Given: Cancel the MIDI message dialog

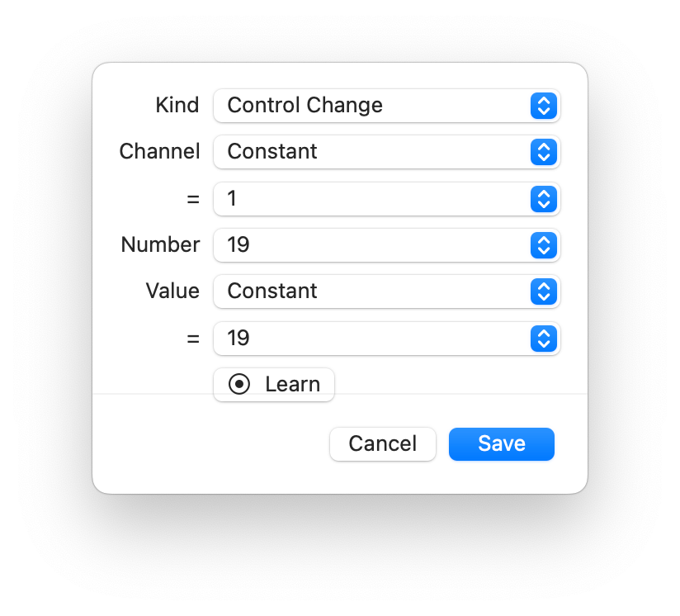Looking at the screenshot, I should [382, 444].
